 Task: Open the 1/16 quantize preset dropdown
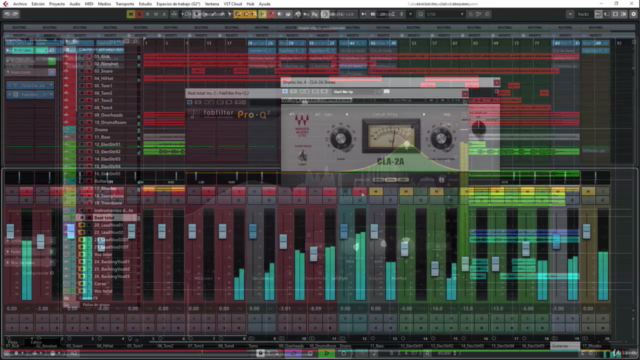445,14
